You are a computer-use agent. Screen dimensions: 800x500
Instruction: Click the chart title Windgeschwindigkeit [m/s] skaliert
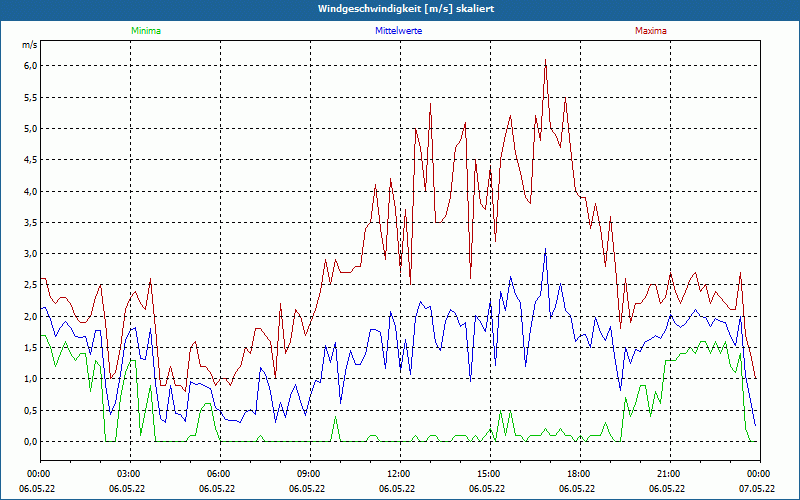(406, 9)
